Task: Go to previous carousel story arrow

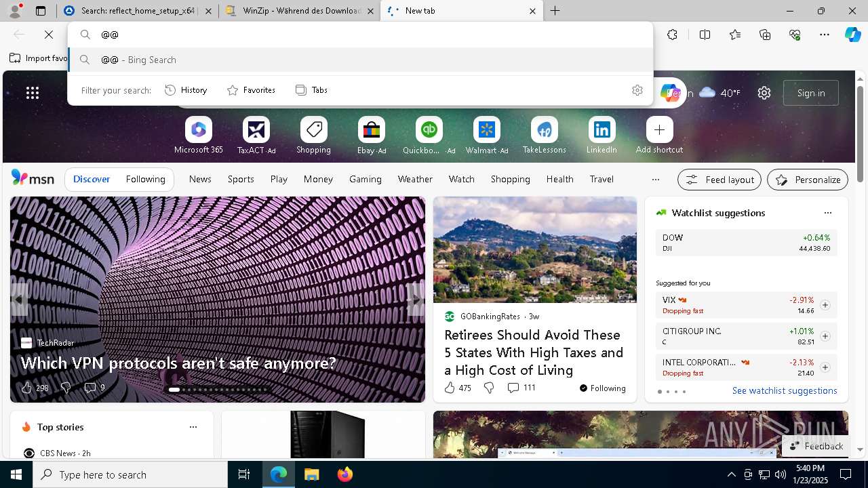Action: [x=20, y=299]
